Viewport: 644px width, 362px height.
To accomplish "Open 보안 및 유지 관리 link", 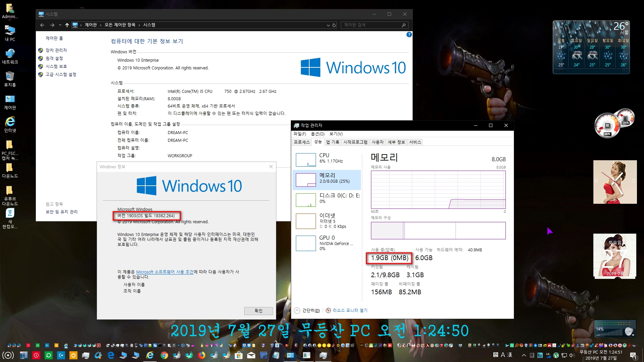I will click(62, 212).
